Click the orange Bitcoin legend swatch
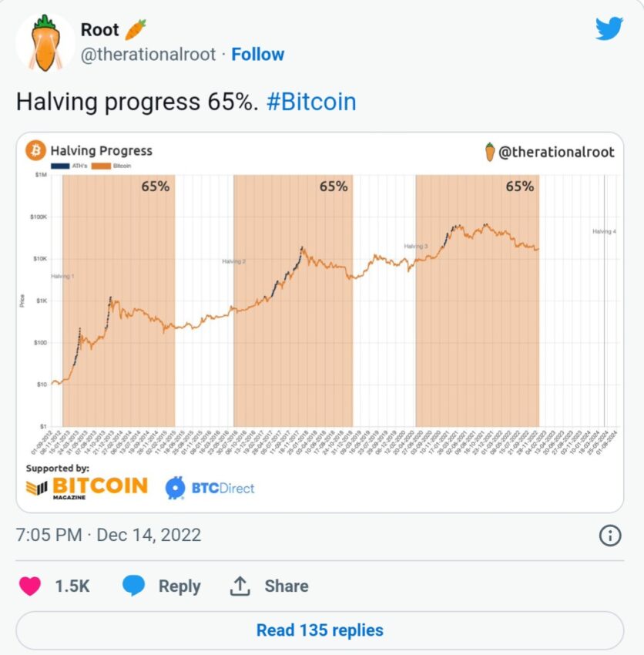This screenshot has height=655, width=644. point(101,166)
